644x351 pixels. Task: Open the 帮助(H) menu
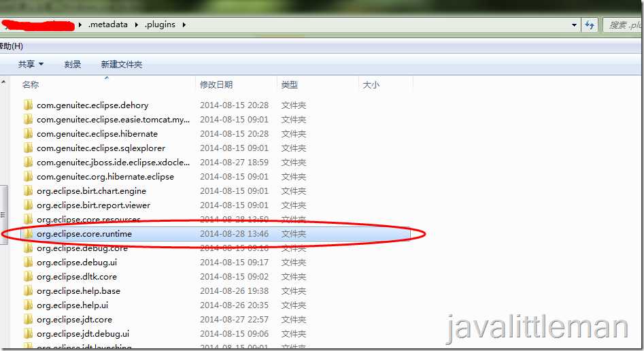pos(11,46)
